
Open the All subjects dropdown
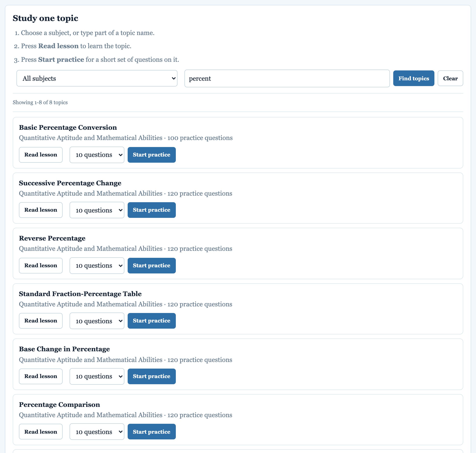(97, 78)
